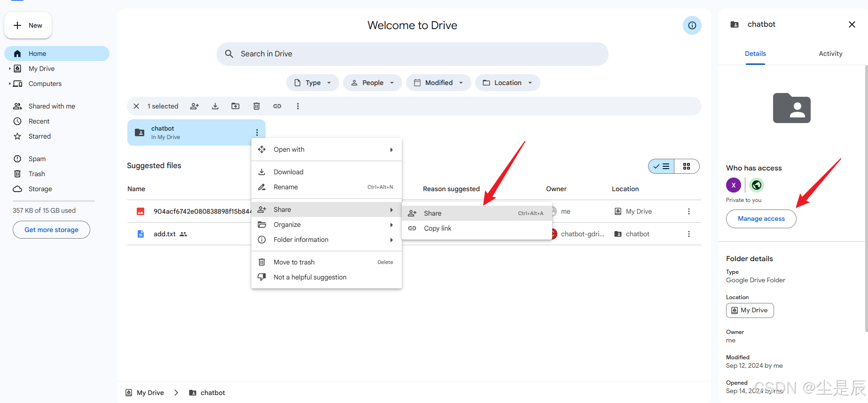868x403 pixels.
Task: Click Get more storage button
Action: point(51,230)
